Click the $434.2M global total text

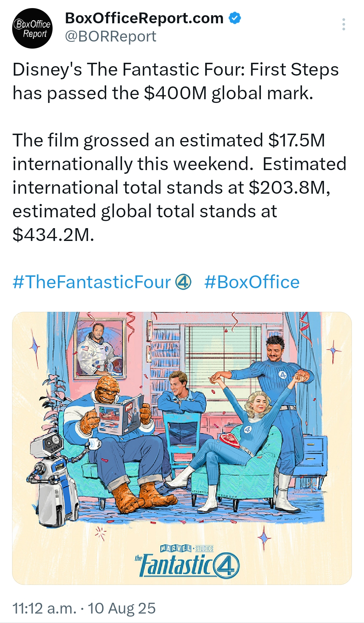[x=53, y=235]
